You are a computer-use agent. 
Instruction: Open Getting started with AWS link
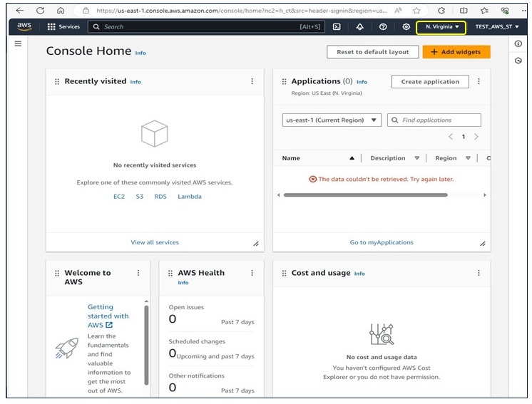pos(108,316)
